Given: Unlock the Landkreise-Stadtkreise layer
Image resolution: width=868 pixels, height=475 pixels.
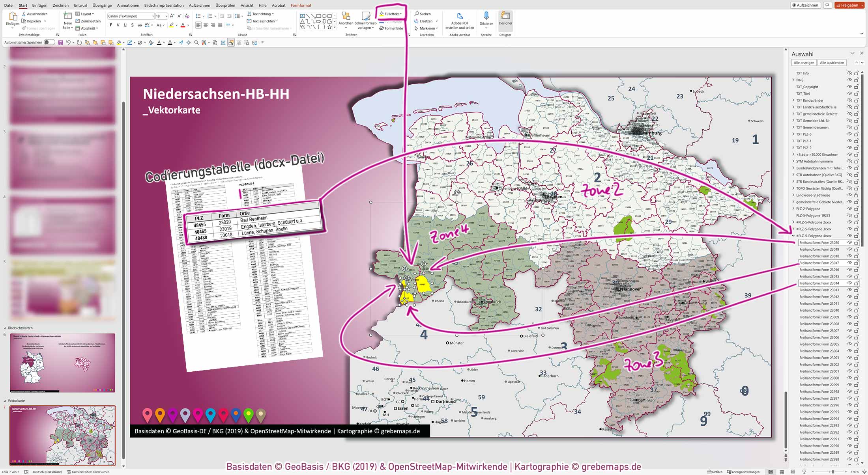Looking at the screenshot, I should click(857, 195).
